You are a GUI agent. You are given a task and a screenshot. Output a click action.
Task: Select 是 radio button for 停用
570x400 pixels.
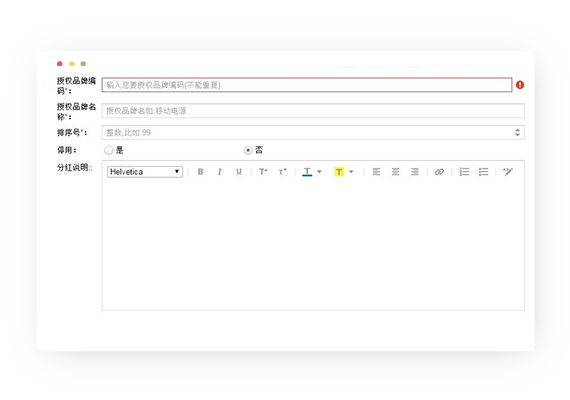[x=108, y=150]
